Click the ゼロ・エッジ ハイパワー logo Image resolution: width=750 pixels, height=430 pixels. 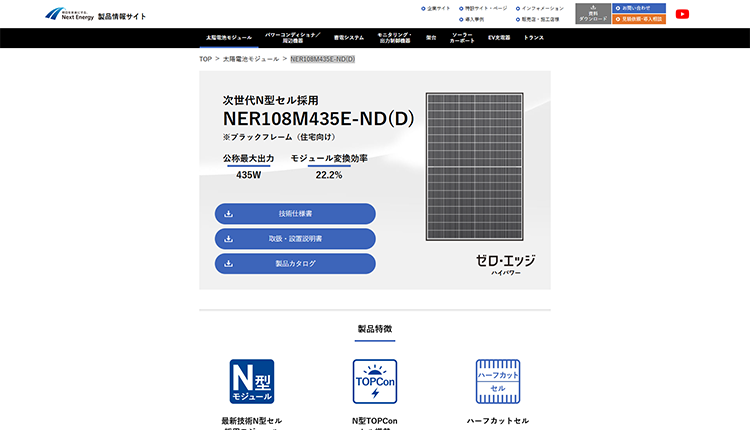click(506, 265)
